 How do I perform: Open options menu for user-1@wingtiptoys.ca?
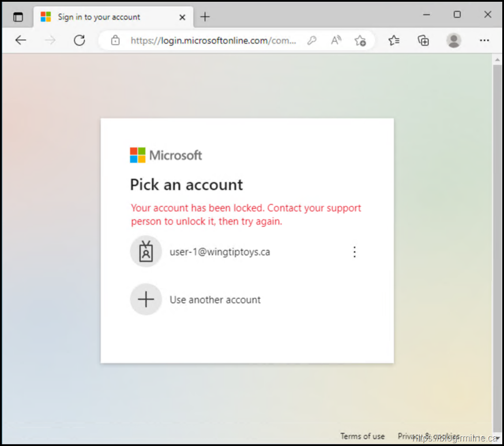(x=355, y=252)
